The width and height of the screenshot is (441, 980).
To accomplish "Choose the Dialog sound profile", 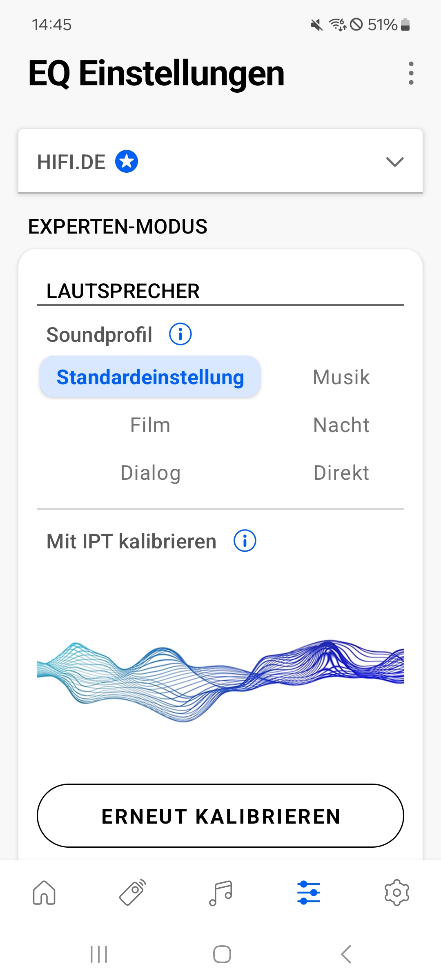I will click(150, 472).
